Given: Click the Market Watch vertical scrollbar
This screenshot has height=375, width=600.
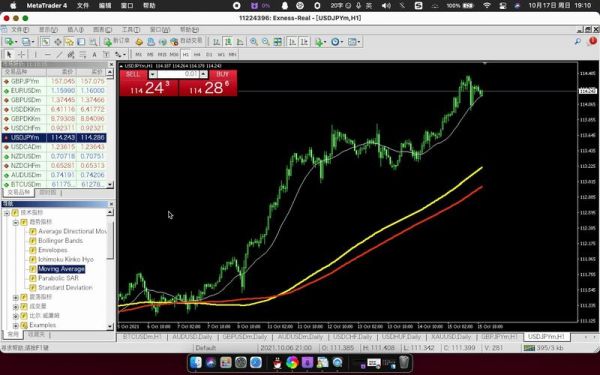Looking at the screenshot, I should 110,128.
